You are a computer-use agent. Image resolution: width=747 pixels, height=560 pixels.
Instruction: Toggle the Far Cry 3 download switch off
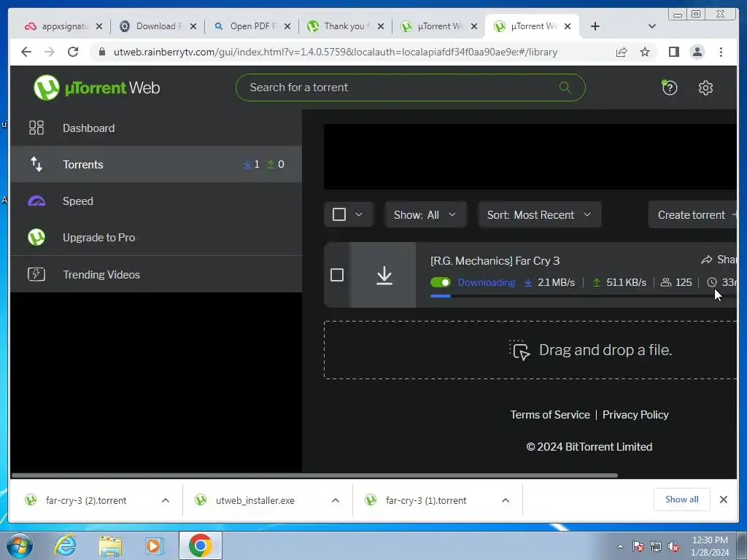coord(440,282)
